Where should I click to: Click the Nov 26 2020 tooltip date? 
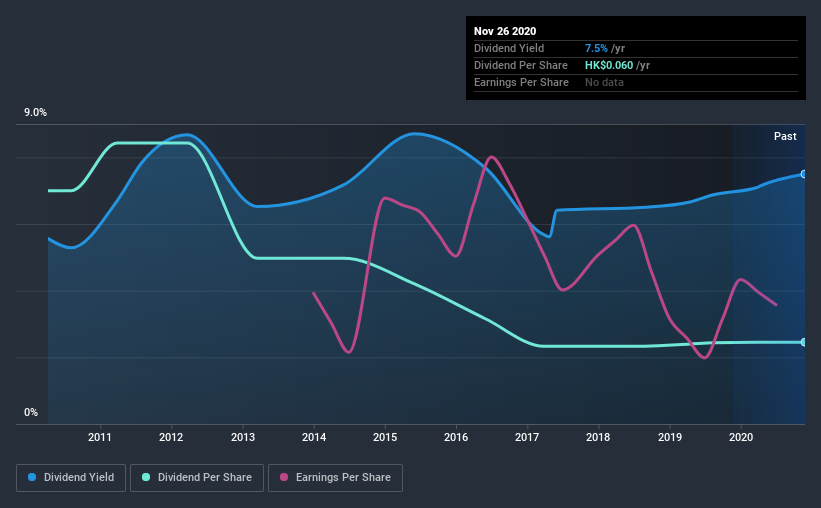point(505,31)
